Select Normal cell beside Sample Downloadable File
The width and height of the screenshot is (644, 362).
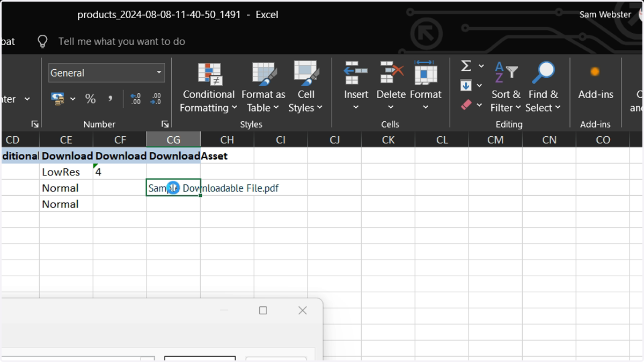[66, 188]
